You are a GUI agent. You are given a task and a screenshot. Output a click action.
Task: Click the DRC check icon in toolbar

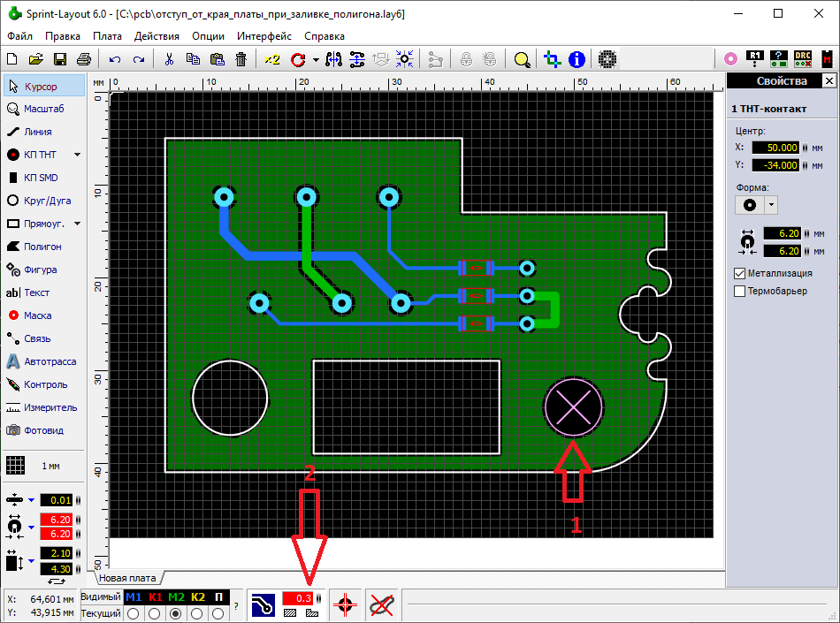803,59
